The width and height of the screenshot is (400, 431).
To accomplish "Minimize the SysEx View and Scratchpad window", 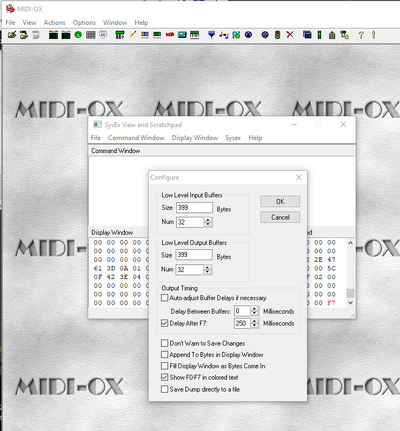I will [x=294, y=125].
